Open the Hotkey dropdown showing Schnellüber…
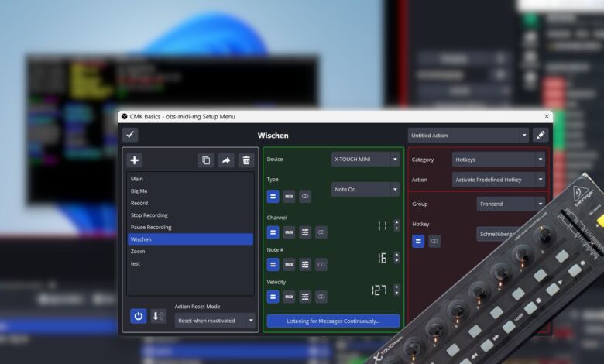This screenshot has height=364, width=604. pos(497,234)
